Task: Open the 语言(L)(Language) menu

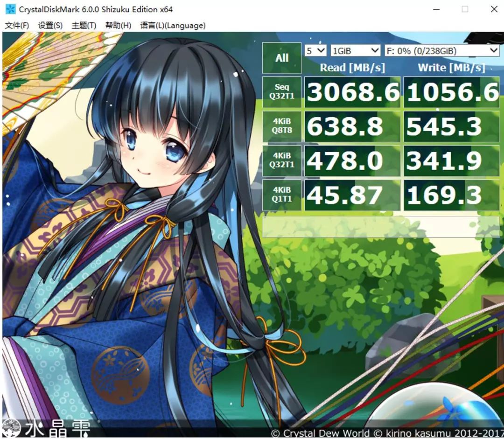Action: 173,26
